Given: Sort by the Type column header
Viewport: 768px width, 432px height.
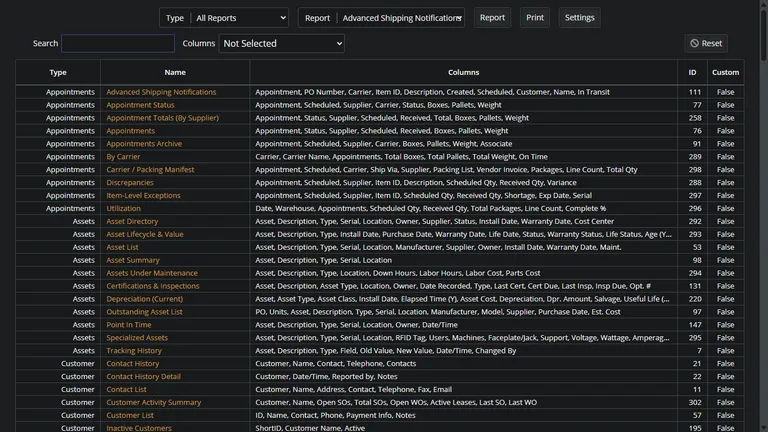Looking at the screenshot, I should [x=58, y=72].
